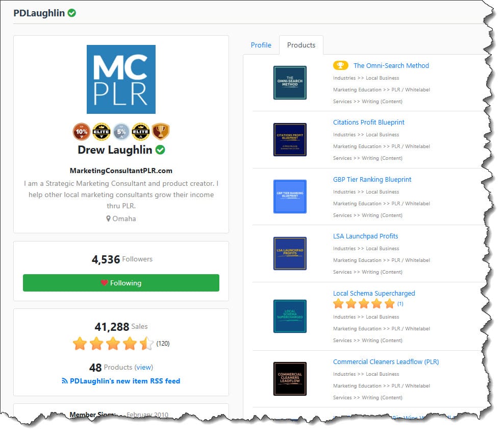Switch to the Profile tab
504x435 pixels.
(x=261, y=45)
